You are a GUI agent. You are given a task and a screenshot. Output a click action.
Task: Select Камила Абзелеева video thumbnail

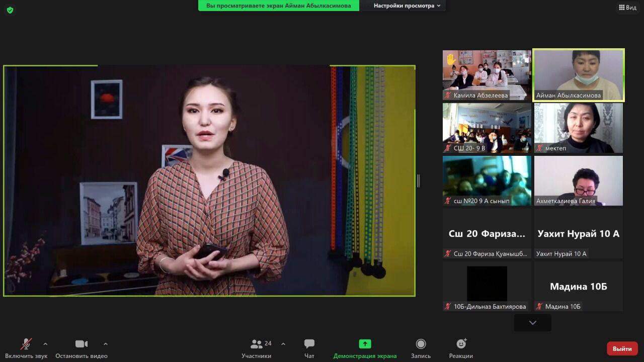(x=487, y=75)
